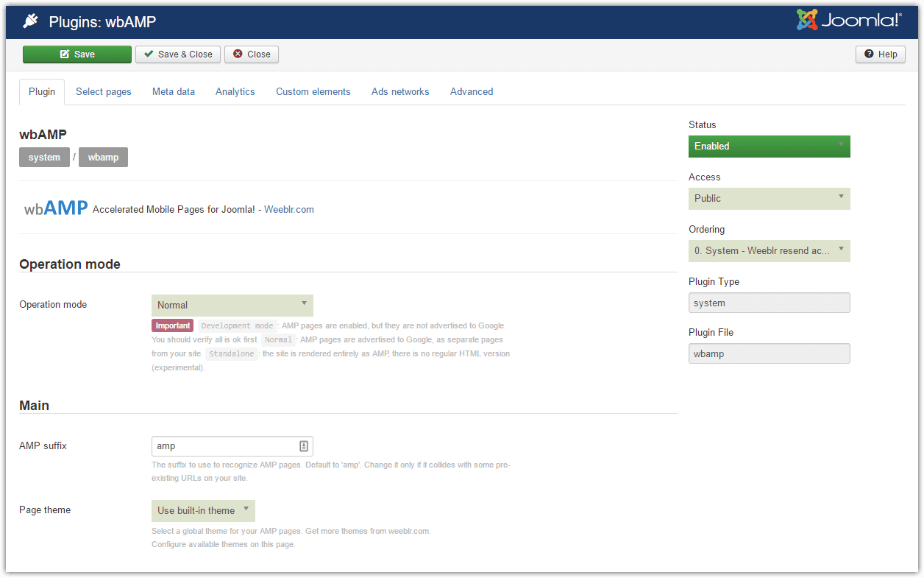Expand the Access dropdown set to Public
Image resolution: width=924 pixels, height=578 pixels.
[x=770, y=199]
